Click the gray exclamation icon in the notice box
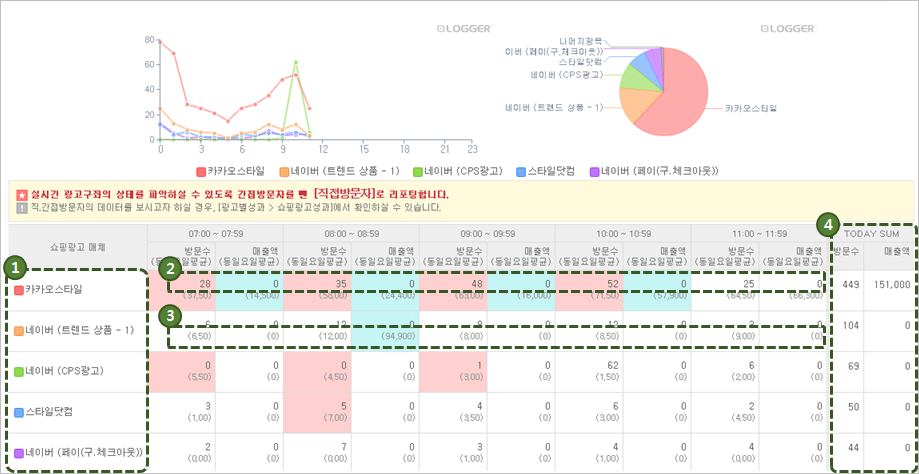 21,207
